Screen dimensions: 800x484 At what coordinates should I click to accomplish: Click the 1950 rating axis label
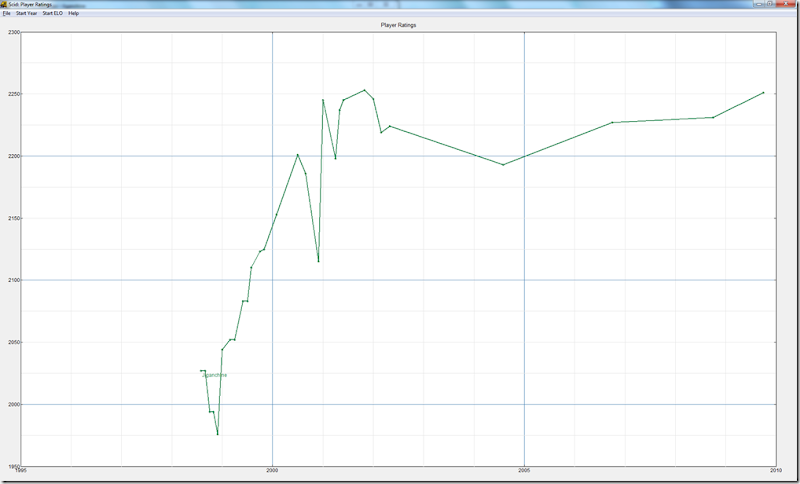pyautogui.click(x=14, y=466)
